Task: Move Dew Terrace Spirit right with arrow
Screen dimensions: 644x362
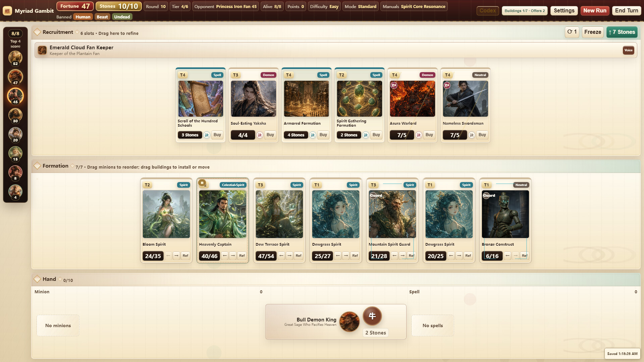Action: point(289,256)
